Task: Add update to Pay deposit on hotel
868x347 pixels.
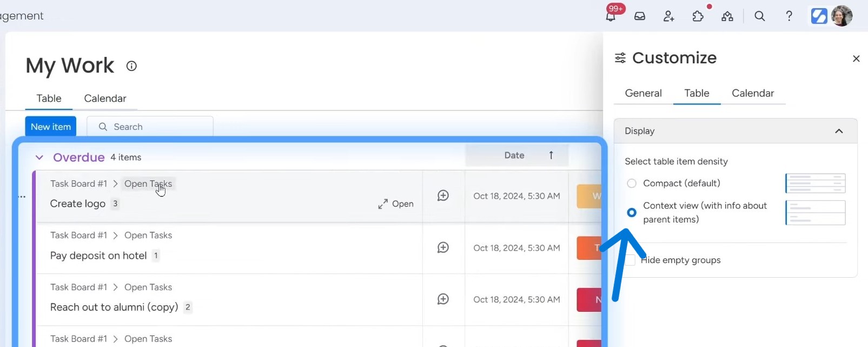Action: [443, 247]
